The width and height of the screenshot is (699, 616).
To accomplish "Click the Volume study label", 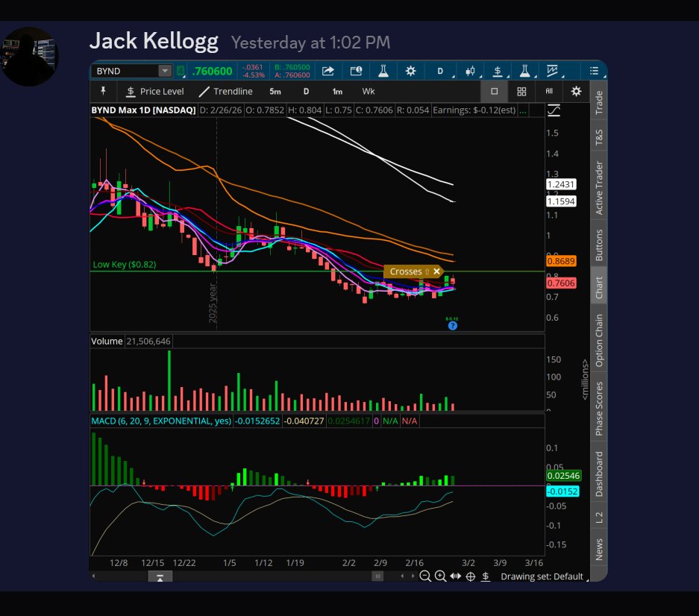I will coord(107,341).
